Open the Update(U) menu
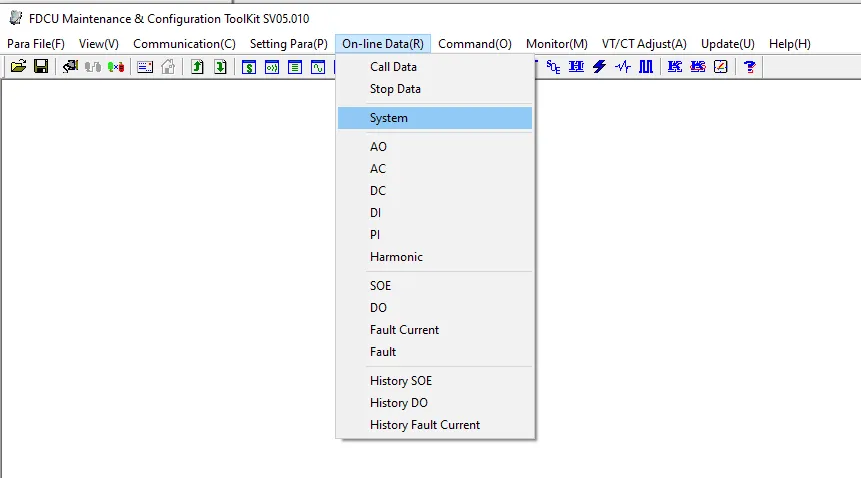The image size is (861, 478). [x=728, y=44]
